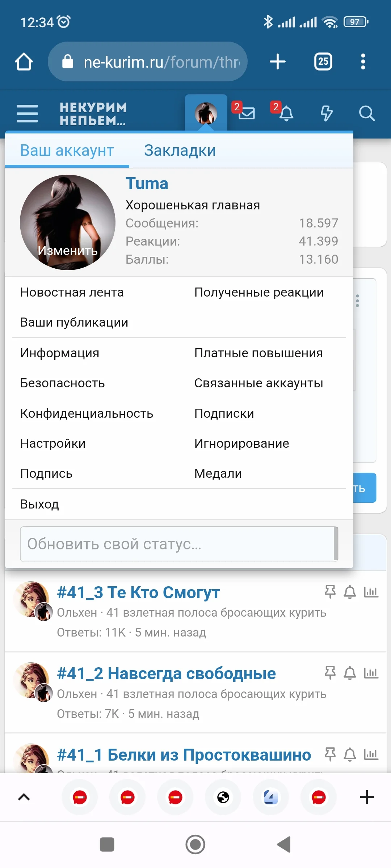Open Ольхен avatar on #41_2 thread

click(30, 680)
